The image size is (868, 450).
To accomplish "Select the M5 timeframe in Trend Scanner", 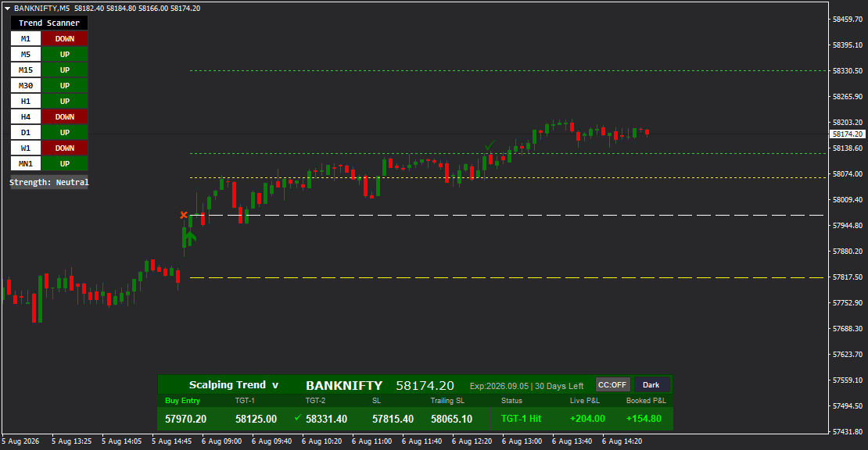I will pos(26,54).
